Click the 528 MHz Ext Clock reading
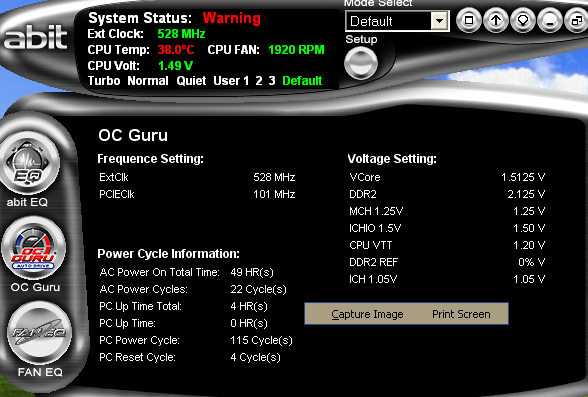This screenshot has height=397, width=588. tap(181, 34)
